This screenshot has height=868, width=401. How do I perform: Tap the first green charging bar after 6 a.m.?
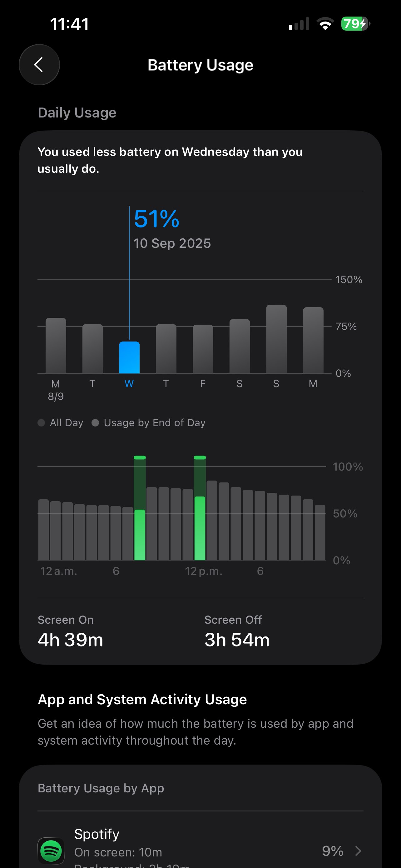coord(140,534)
